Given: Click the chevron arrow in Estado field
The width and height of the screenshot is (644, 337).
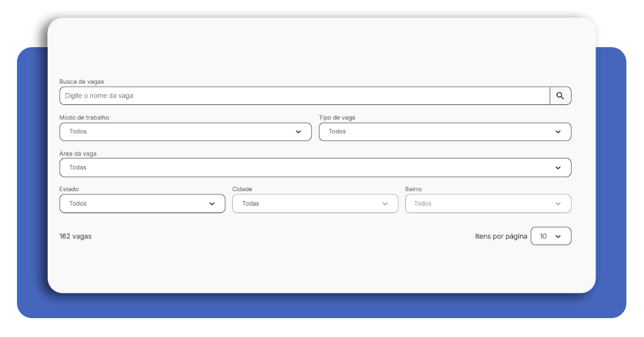Looking at the screenshot, I should coord(212,204).
